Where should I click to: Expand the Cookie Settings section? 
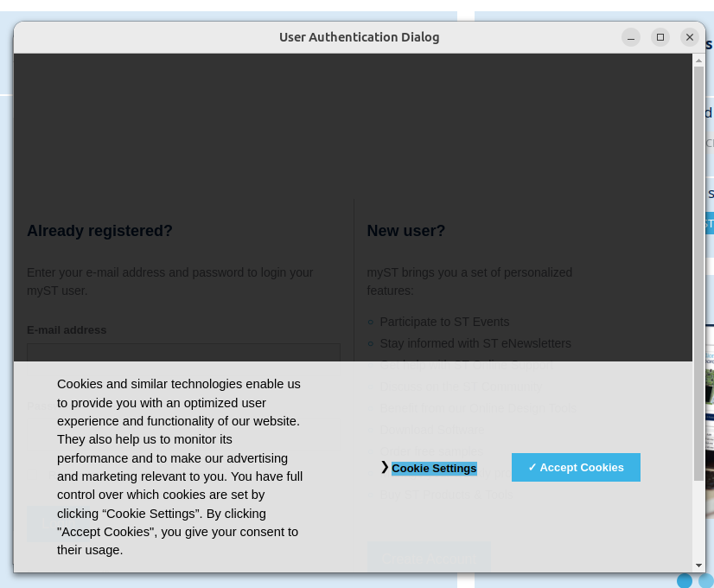pos(435,468)
